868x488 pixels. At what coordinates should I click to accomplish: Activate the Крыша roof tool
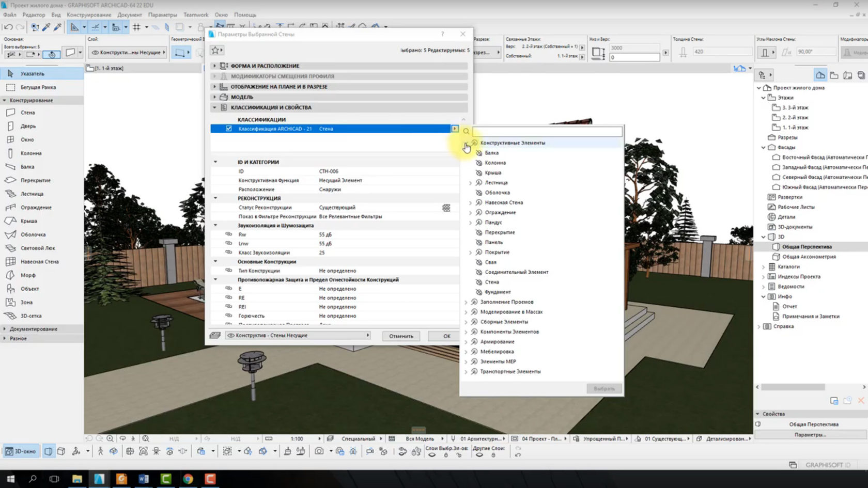click(28, 221)
